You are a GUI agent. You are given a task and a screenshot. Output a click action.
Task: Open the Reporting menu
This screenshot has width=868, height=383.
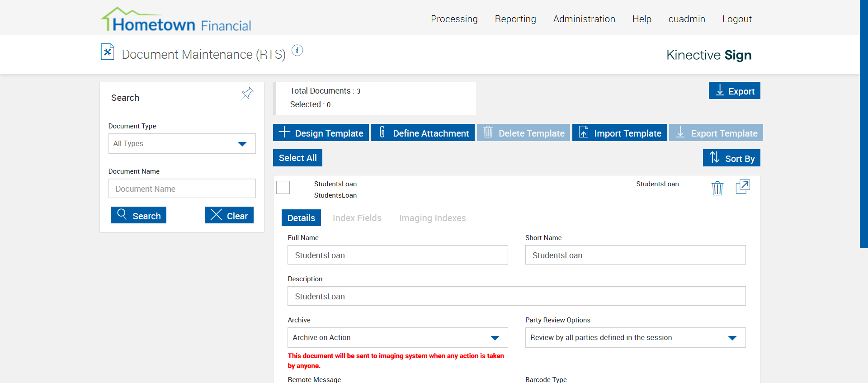(x=515, y=19)
